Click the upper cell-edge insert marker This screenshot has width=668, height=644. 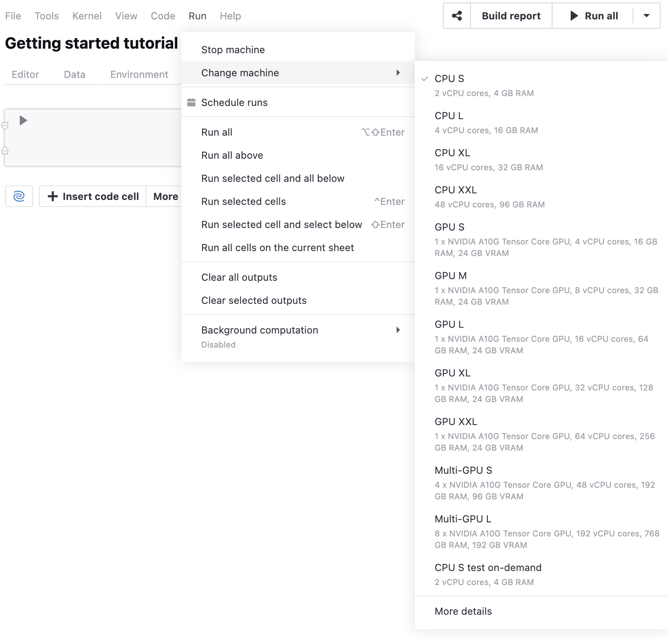pos(5,126)
